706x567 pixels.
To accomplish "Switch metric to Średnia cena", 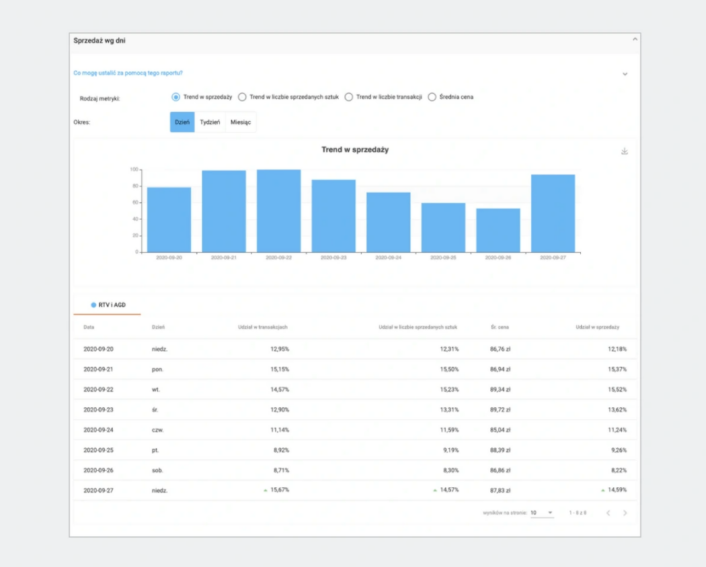I will point(432,97).
